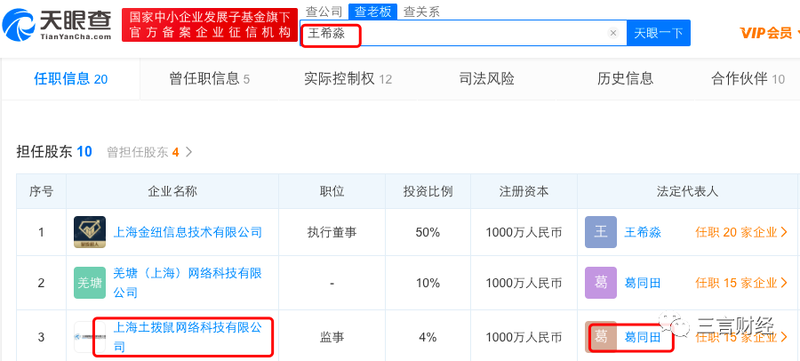Open 上海金纽信息技术有限公司 link

coord(187,233)
